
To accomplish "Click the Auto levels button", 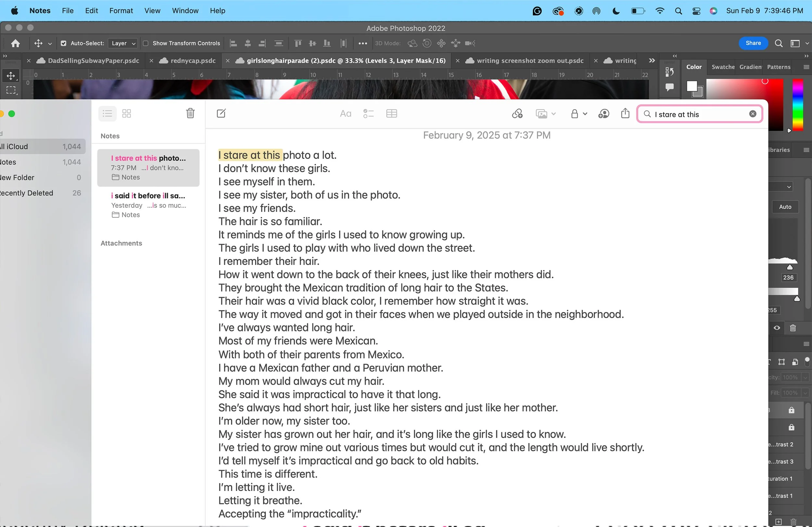I will pos(785,207).
